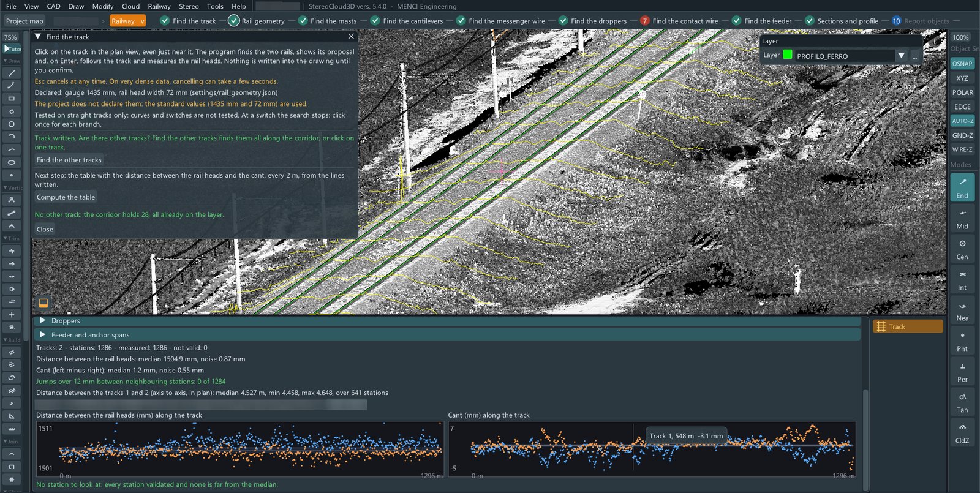The image size is (980, 493).
Task: Select the line draw tool
Action: coord(11,73)
